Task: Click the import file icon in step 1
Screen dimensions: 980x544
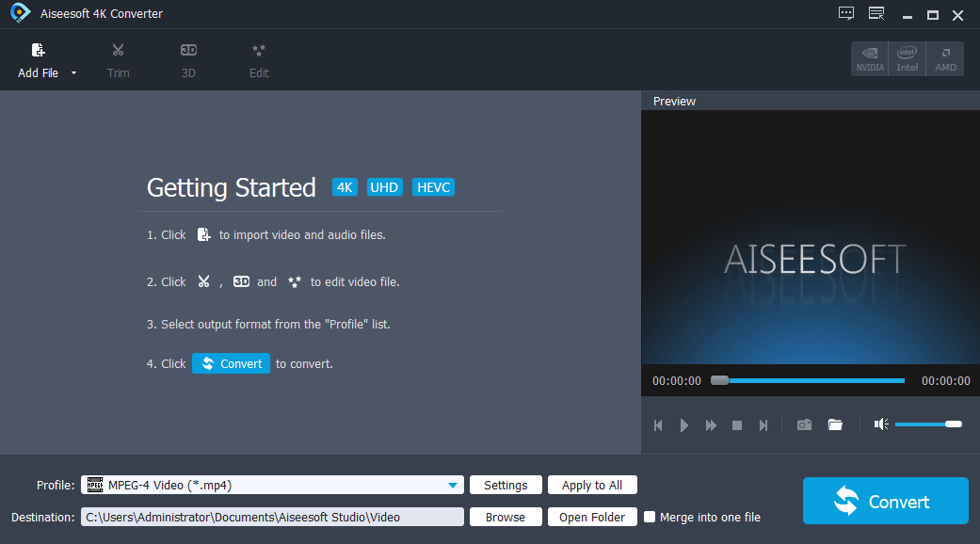Action: point(203,235)
